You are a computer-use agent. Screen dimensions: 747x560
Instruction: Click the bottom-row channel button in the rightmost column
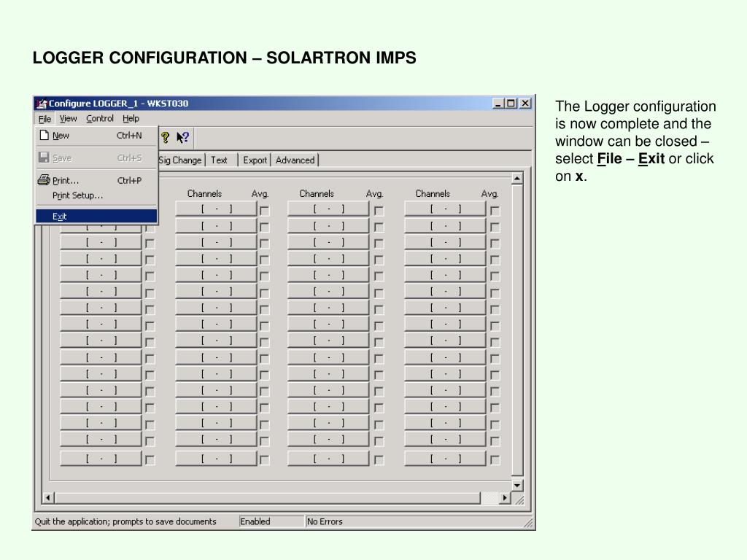(446, 459)
